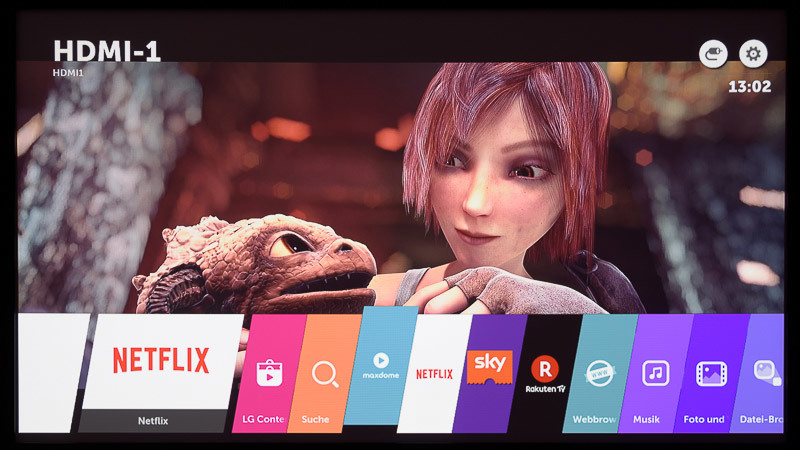Open the Suche search tile
This screenshot has height=450, width=800.
pos(324,373)
